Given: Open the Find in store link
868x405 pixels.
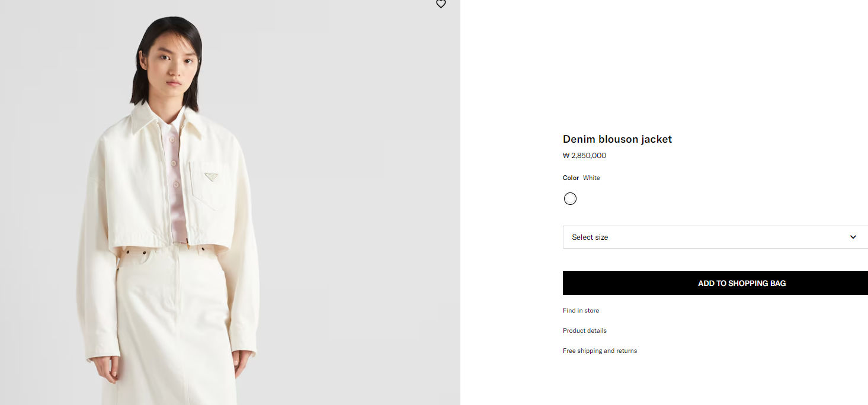Looking at the screenshot, I should click(581, 310).
